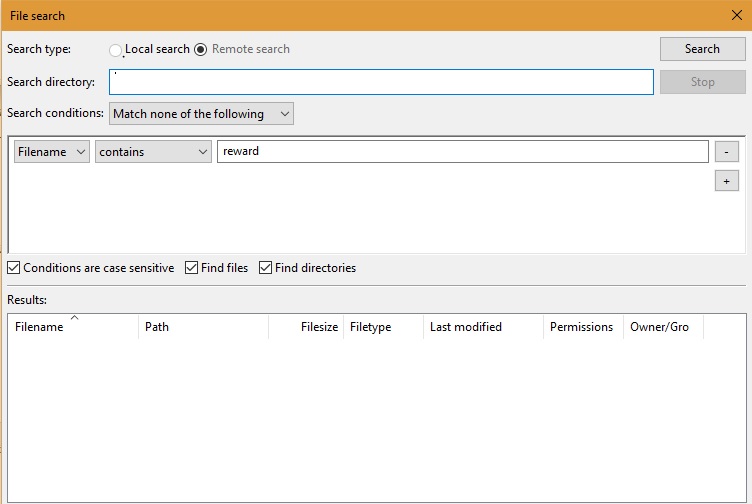Toggle the 'Find directories' checkbox

coord(265,268)
